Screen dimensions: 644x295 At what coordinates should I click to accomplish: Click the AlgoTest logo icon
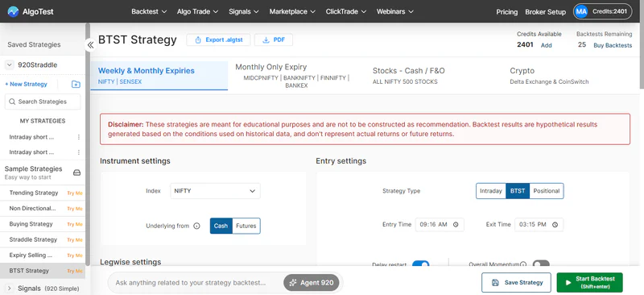coord(13,11)
